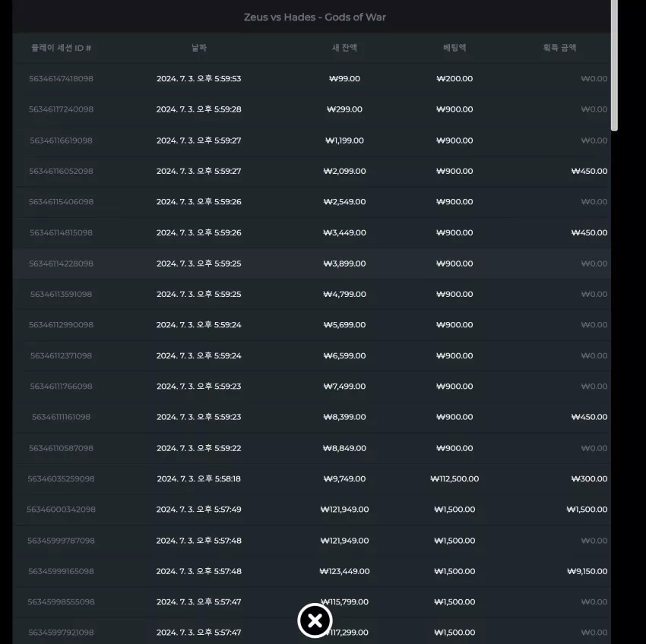Select session ID 56345999787098

pyautogui.click(x=61, y=541)
